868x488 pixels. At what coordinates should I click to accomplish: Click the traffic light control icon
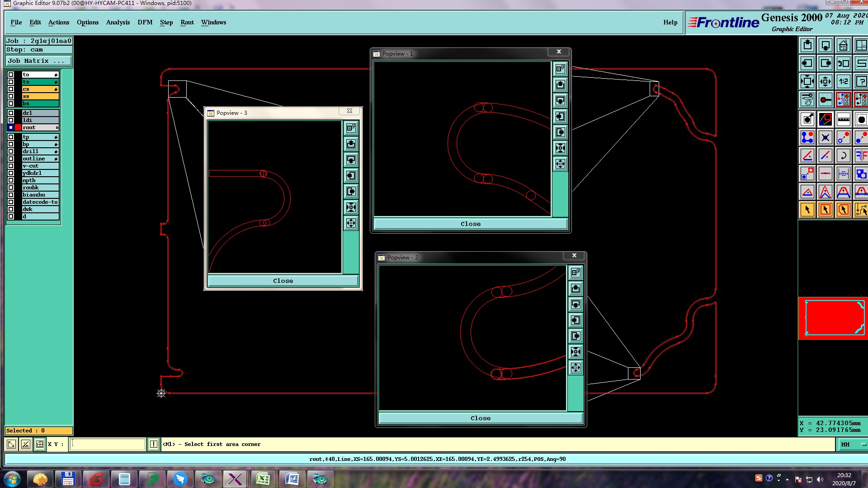pyautogui.click(x=843, y=99)
